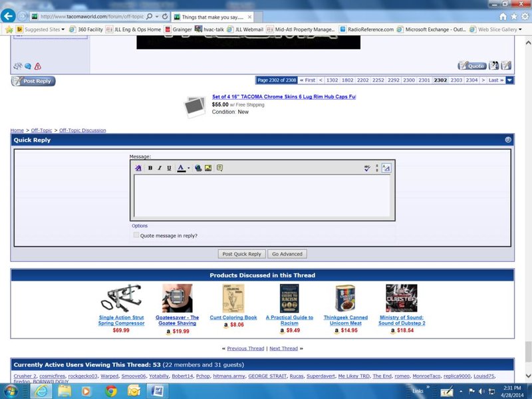
Task: Click the text color A icon
Action: pyautogui.click(x=181, y=168)
